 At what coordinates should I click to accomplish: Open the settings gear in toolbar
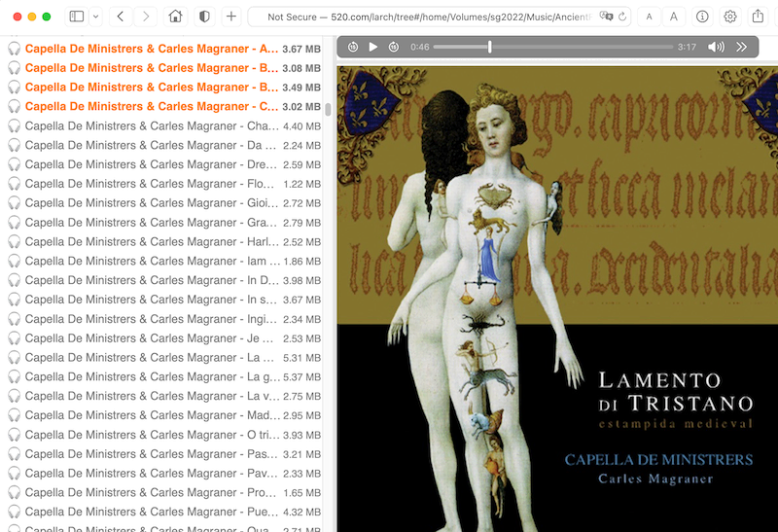(x=730, y=17)
